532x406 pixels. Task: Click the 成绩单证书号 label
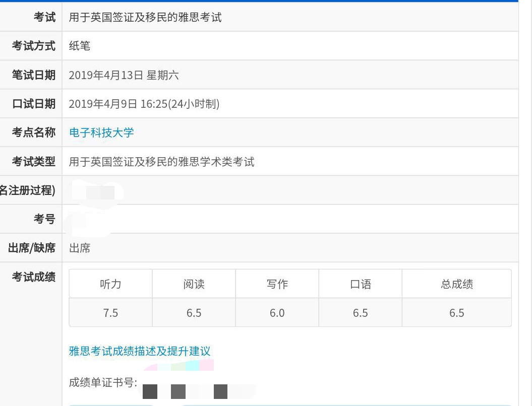pyautogui.click(x=103, y=383)
